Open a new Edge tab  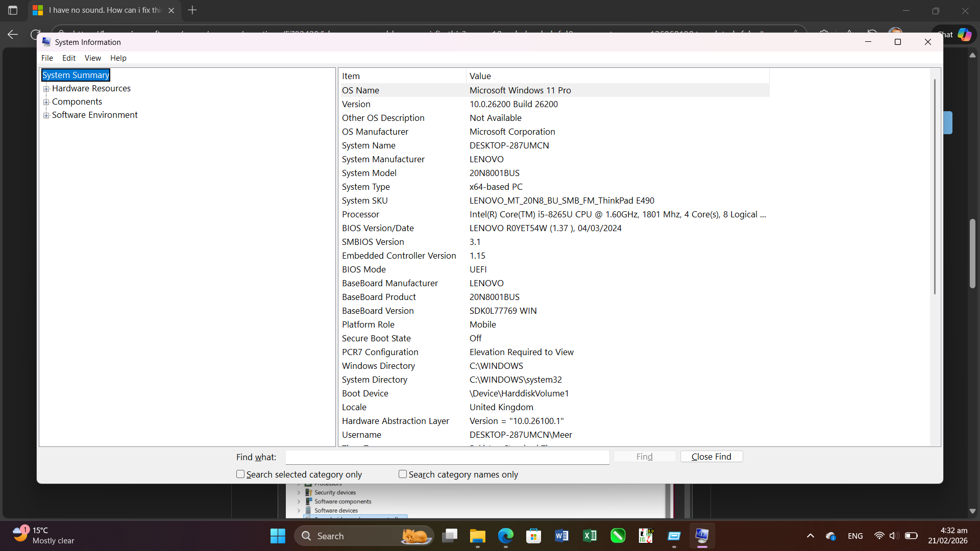192,10
